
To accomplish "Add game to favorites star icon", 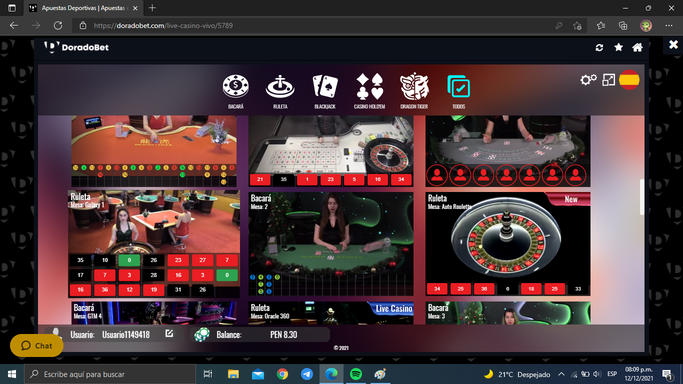I will coord(619,47).
